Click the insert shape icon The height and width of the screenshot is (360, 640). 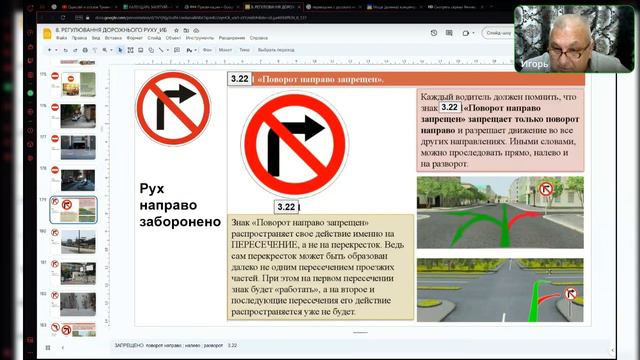(x=151, y=50)
